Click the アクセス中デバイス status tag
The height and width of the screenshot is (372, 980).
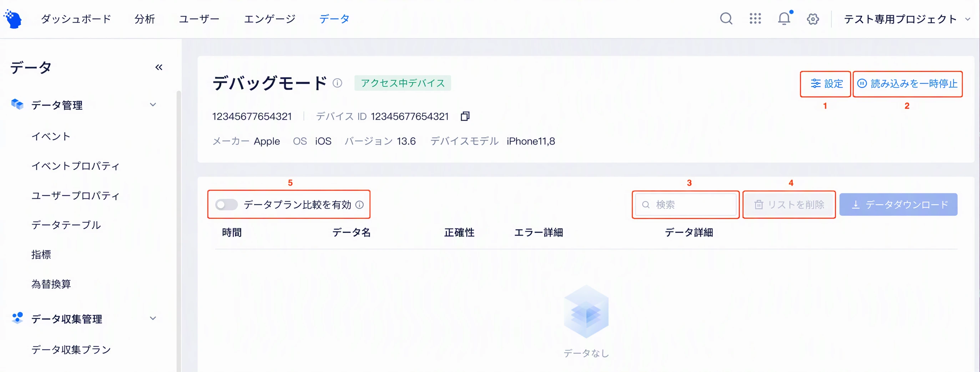tap(403, 83)
